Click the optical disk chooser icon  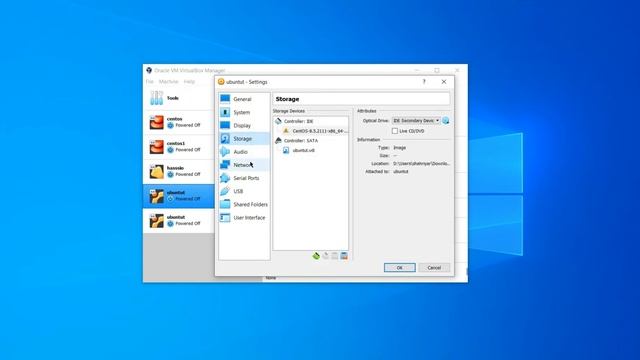[x=446, y=120]
